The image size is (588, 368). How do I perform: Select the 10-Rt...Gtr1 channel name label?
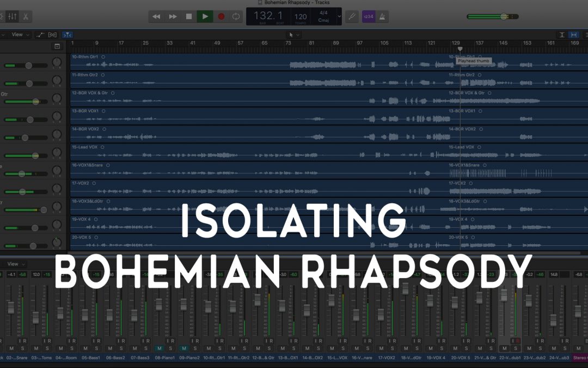(x=214, y=358)
